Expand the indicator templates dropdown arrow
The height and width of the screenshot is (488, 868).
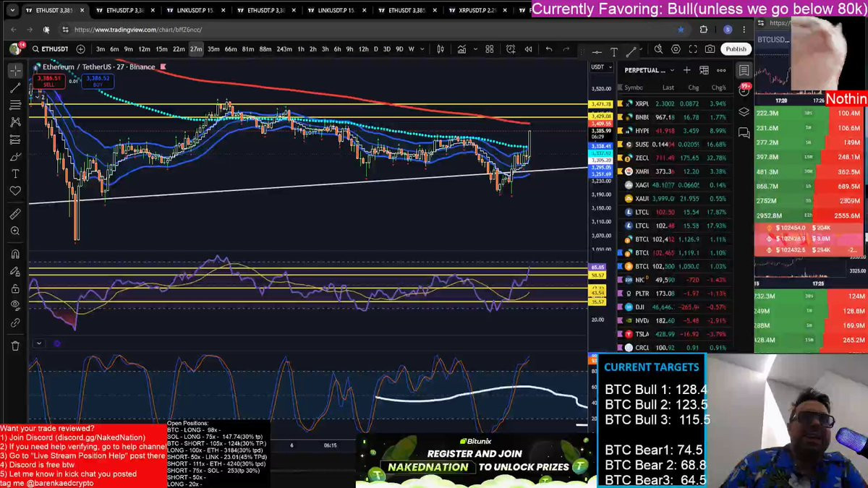[475, 49]
